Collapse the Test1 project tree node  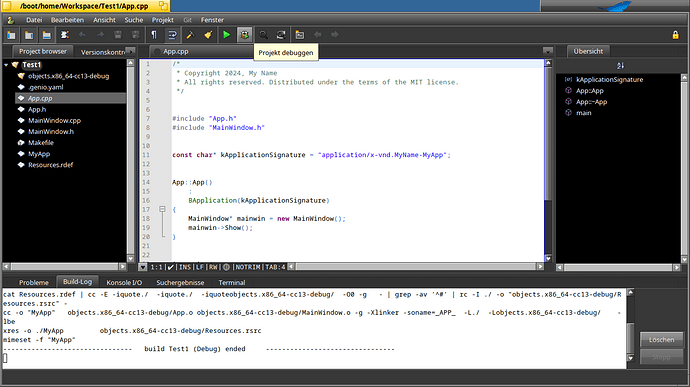(6, 65)
